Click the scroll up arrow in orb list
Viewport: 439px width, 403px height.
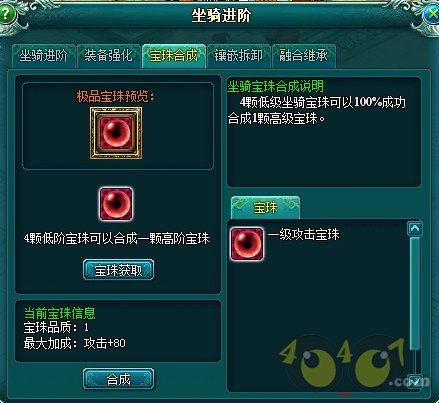pos(415,229)
